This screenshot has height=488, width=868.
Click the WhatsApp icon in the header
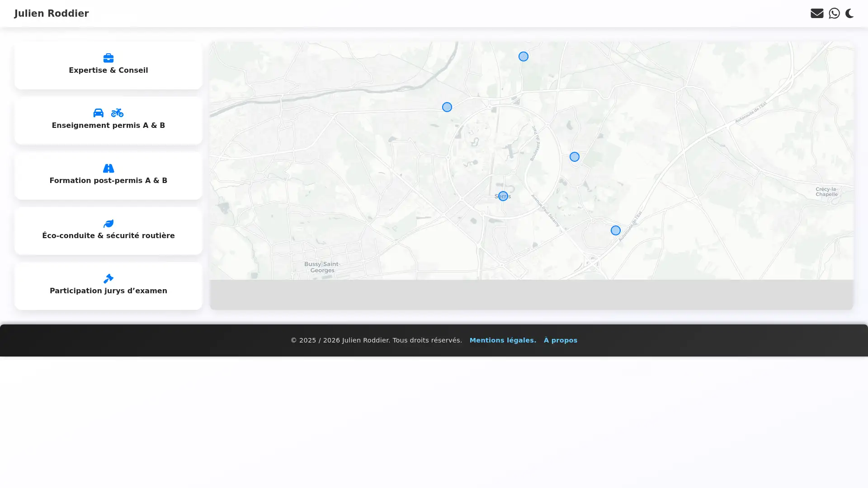click(x=834, y=13)
